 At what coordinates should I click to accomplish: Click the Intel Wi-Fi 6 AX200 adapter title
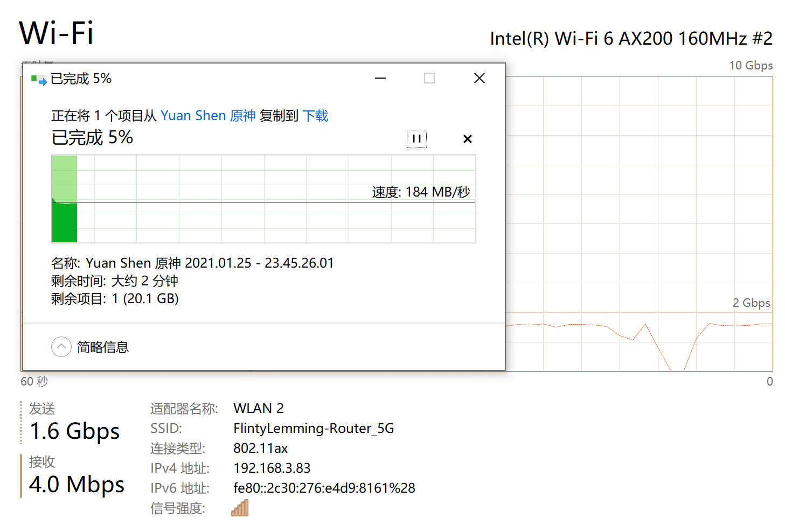click(x=631, y=39)
